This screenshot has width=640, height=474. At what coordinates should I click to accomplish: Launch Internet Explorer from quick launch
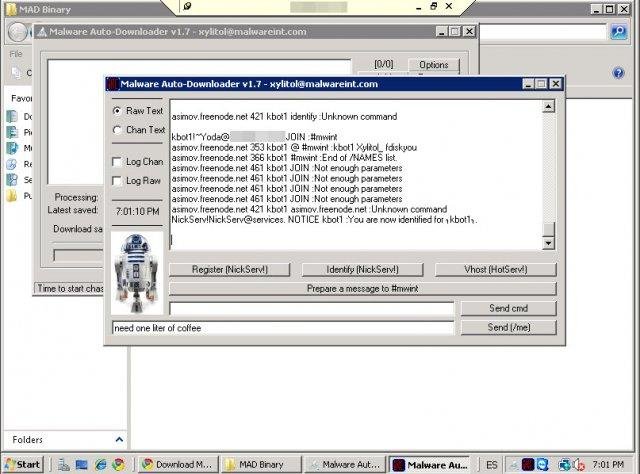[x=100, y=465]
